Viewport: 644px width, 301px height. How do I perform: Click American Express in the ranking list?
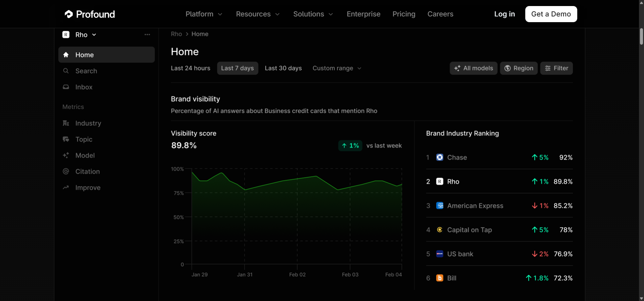(x=475, y=206)
